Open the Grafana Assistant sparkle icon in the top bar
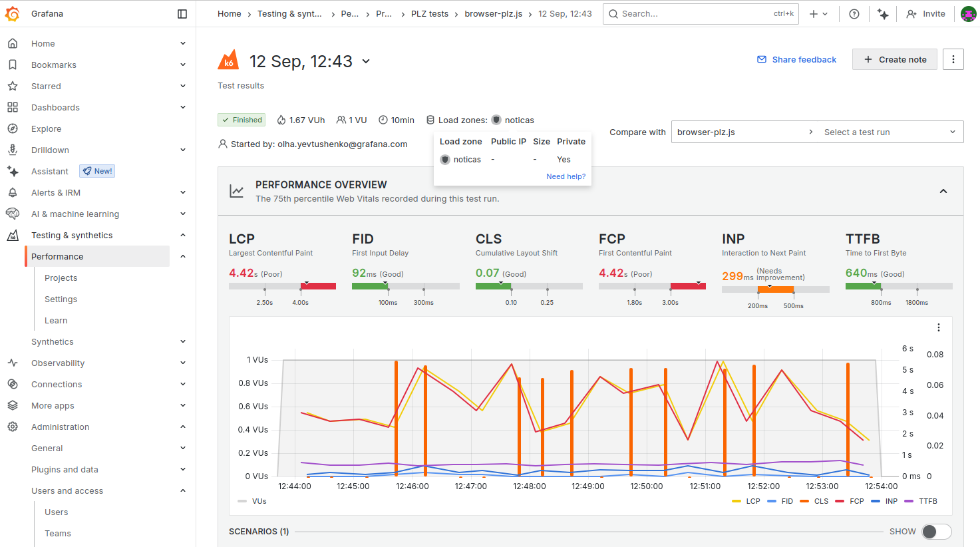980x547 pixels. click(883, 14)
